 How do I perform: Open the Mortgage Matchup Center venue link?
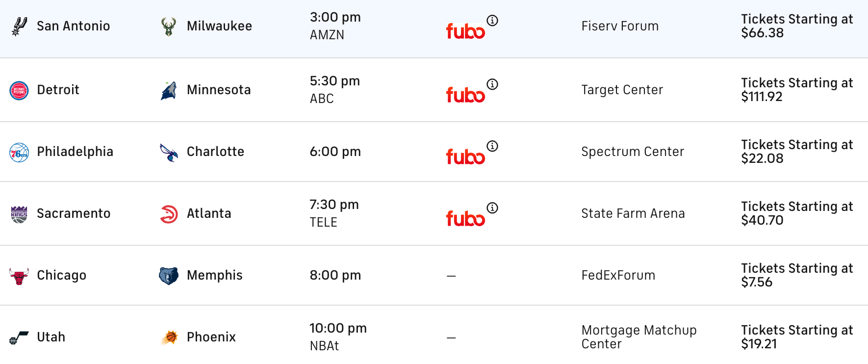(638, 337)
